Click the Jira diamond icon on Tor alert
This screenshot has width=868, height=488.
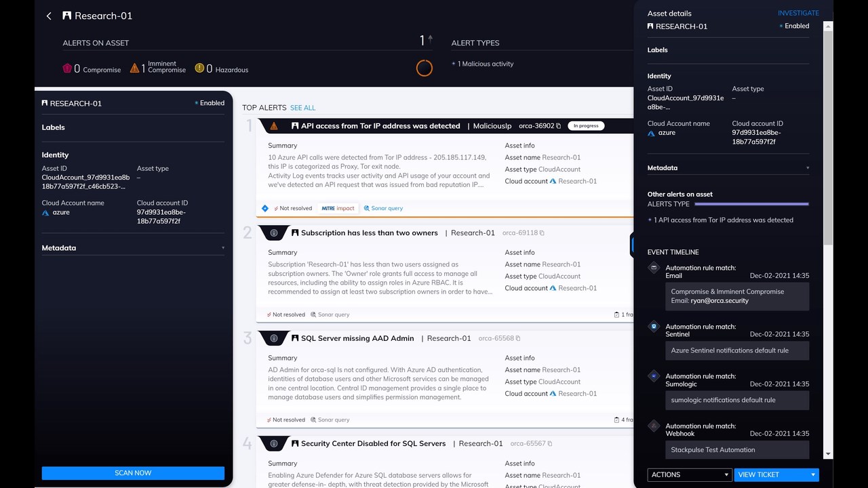pos(265,208)
